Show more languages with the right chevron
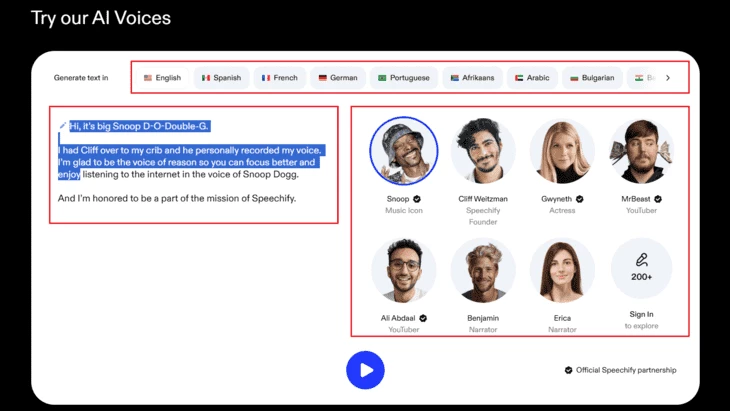730x411 pixels. (668, 78)
